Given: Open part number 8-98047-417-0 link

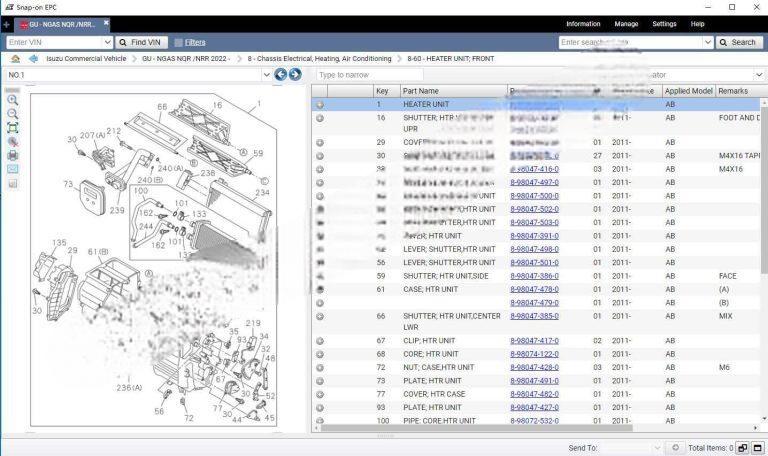Looking at the screenshot, I should 534,341.
